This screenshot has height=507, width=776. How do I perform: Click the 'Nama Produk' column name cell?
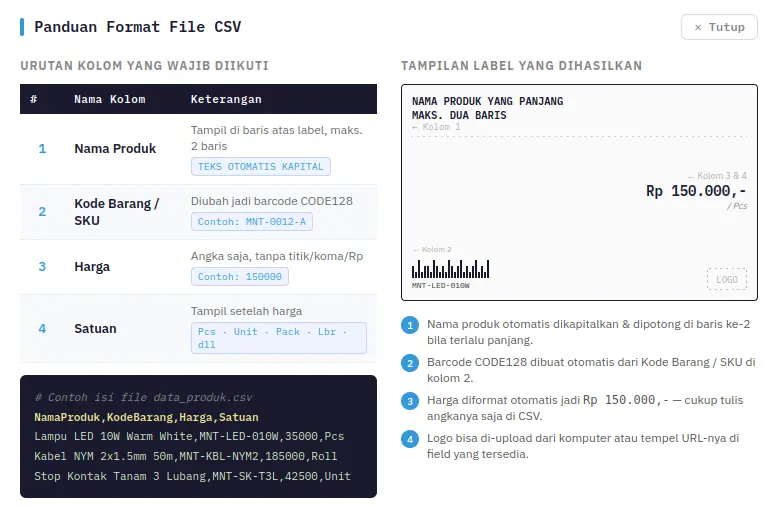(115, 149)
